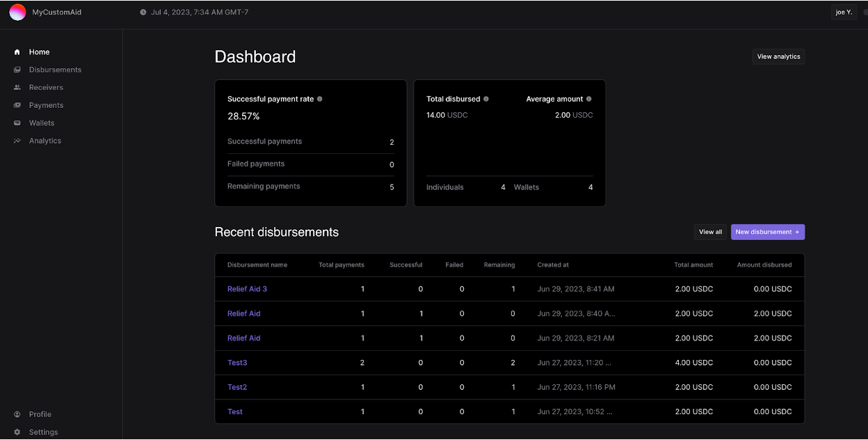
Task: Open the Disbursements section via its sidebar icon
Action: (15, 70)
